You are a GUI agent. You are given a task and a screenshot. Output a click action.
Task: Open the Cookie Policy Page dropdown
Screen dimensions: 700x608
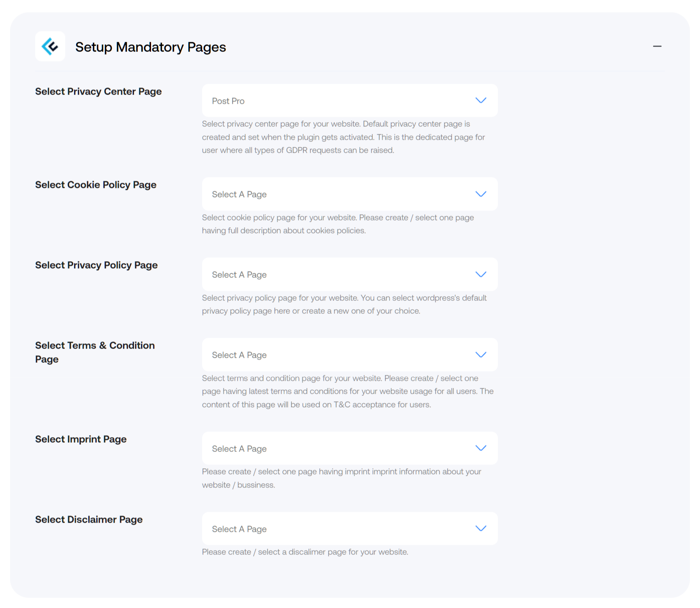[x=350, y=194]
